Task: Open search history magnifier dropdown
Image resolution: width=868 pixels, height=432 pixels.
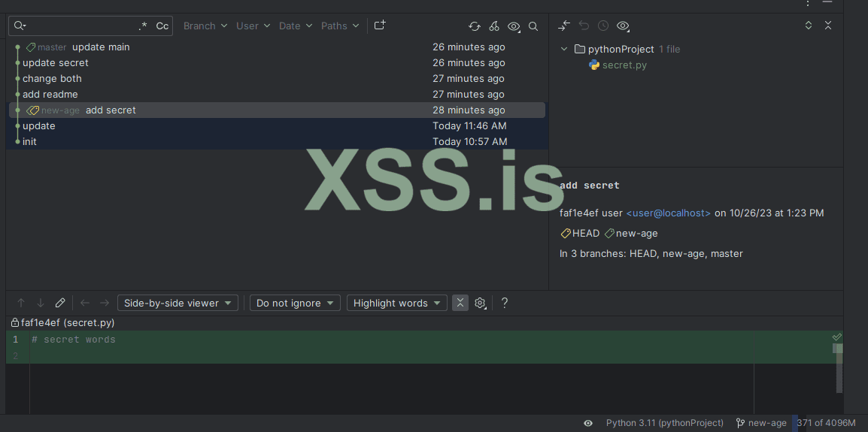Action: tap(20, 26)
